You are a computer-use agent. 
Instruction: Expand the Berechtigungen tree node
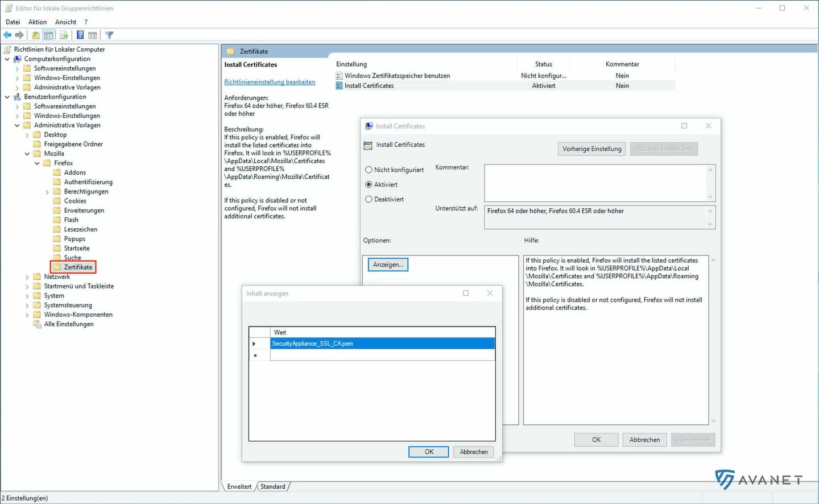(x=47, y=192)
